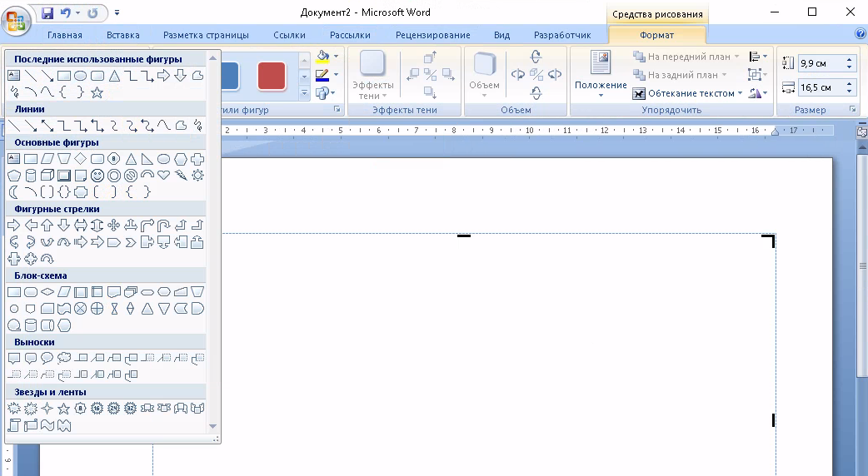
Task: Pick the chevron arrow shape
Action: click(x=131, y=242)
